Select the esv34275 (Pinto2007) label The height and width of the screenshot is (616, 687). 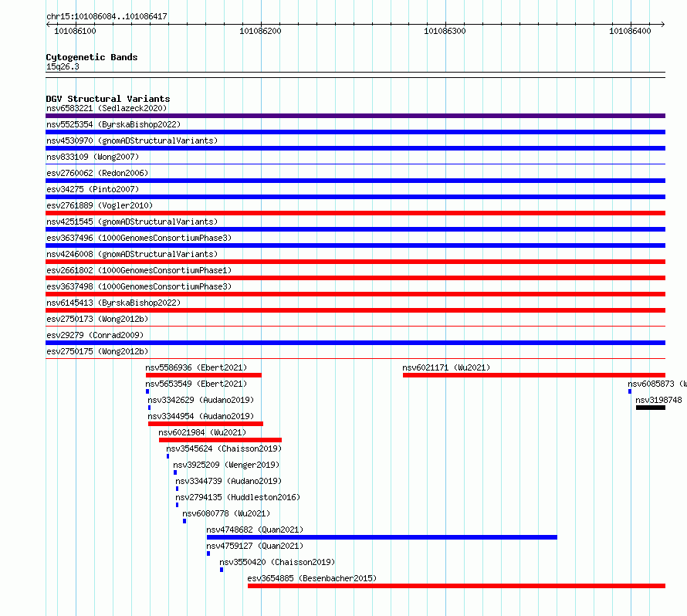click(93, 189)
